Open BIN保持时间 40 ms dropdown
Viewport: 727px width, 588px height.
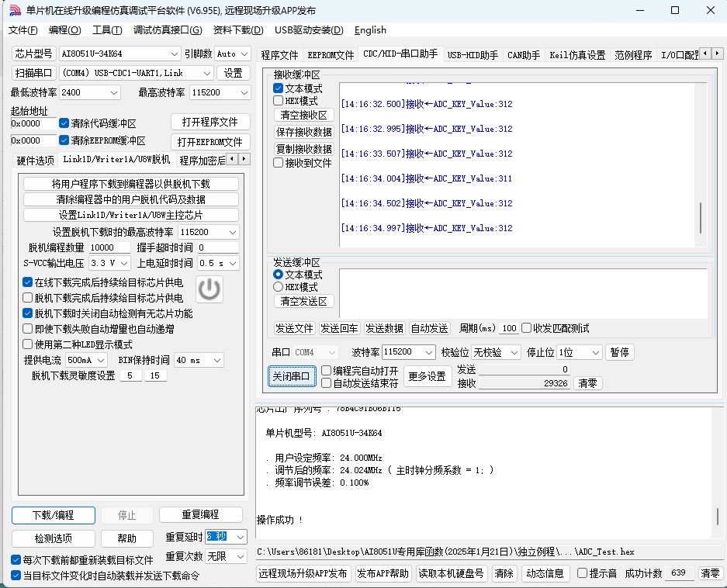(x=199, y=360)
